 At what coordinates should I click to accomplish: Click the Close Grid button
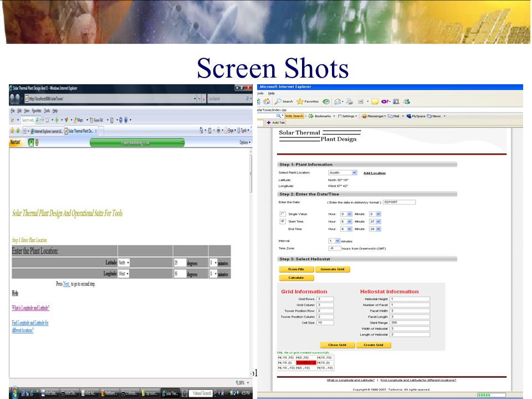(337, 345)
